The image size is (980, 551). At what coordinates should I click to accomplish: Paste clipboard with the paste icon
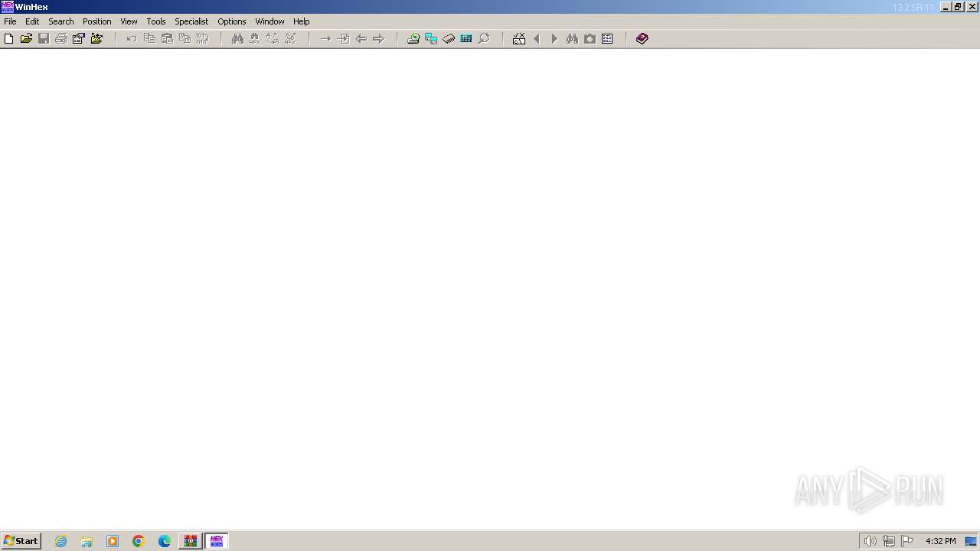coord(167,38)
